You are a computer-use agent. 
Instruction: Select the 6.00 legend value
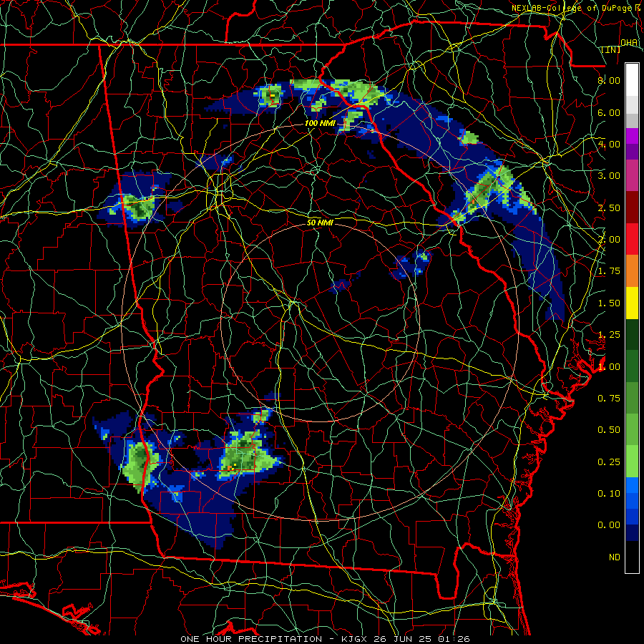[609, 112]
